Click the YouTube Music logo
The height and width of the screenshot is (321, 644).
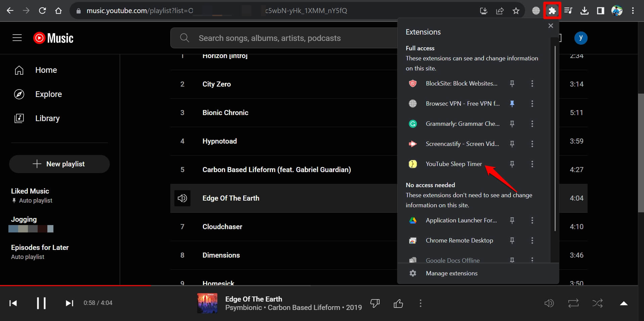pyautogui.click(x=53, y=38)
